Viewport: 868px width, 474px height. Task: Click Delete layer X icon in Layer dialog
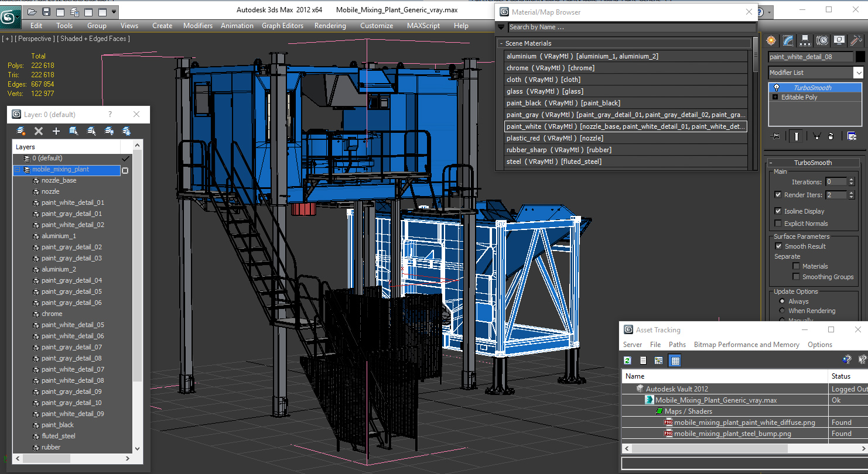tap(39, 131)
